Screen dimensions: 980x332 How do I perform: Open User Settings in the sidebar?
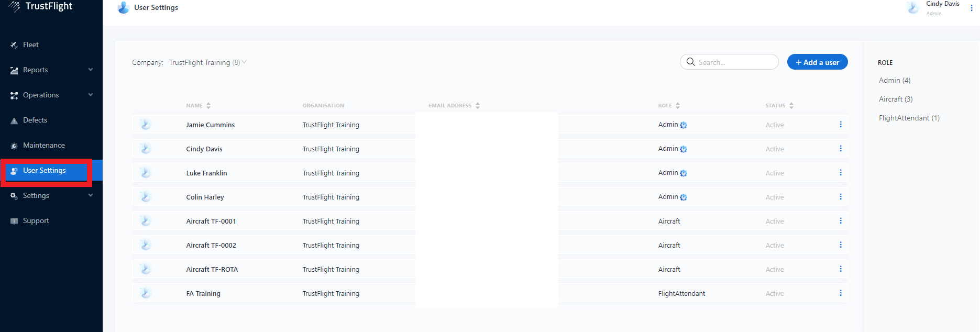45,171
